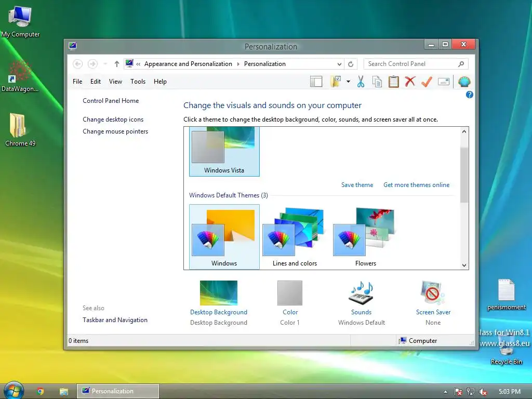
Task: Open Change mouse pointers link
Action: [x=115, y=131]
